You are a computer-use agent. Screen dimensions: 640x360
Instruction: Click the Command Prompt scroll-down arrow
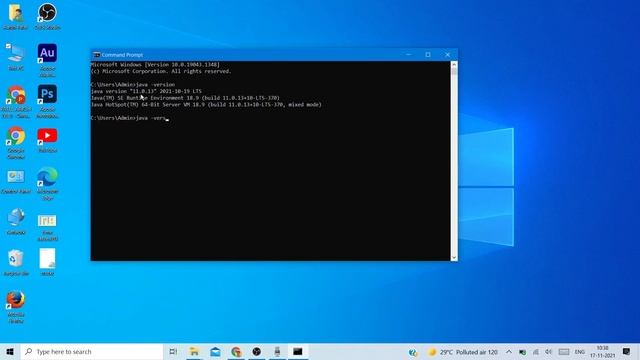(x=454, y=258)
